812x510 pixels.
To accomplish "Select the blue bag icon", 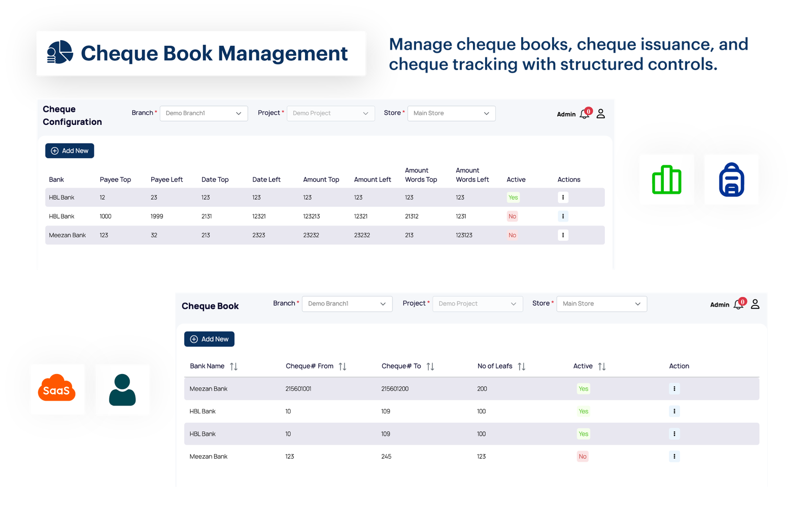I will pyautogui.click(x=731, y=180).
